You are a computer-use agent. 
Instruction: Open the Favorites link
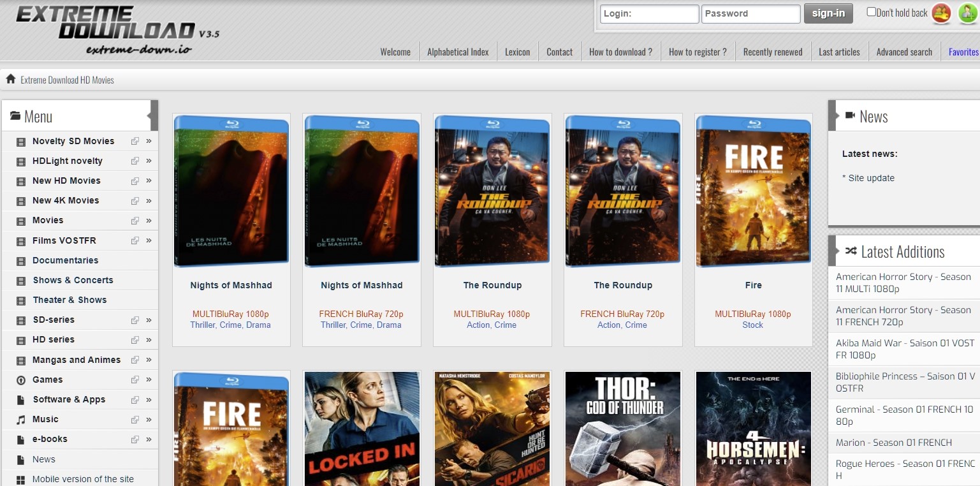click(963, 52)
